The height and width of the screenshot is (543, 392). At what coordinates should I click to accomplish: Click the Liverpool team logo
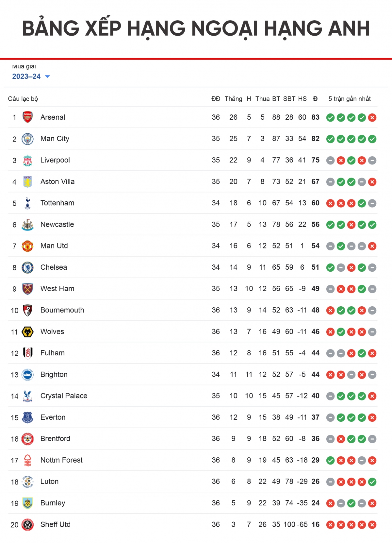pos(27,160)
